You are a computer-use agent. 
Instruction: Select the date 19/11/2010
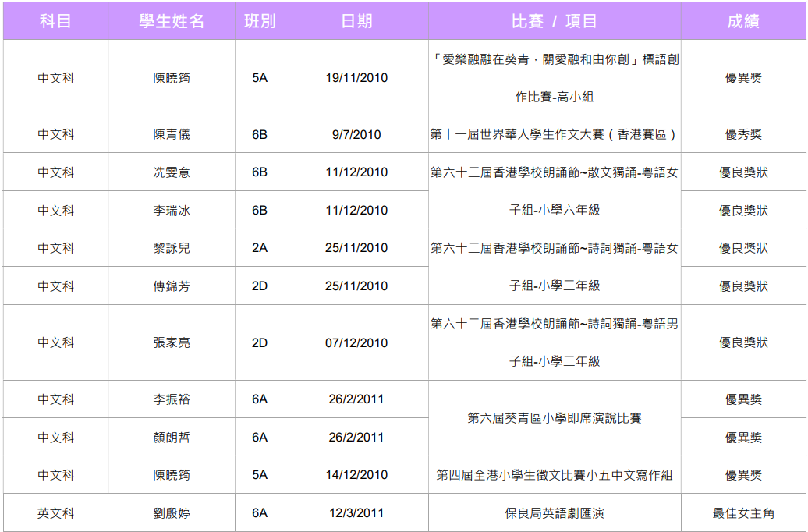(356, 78)
